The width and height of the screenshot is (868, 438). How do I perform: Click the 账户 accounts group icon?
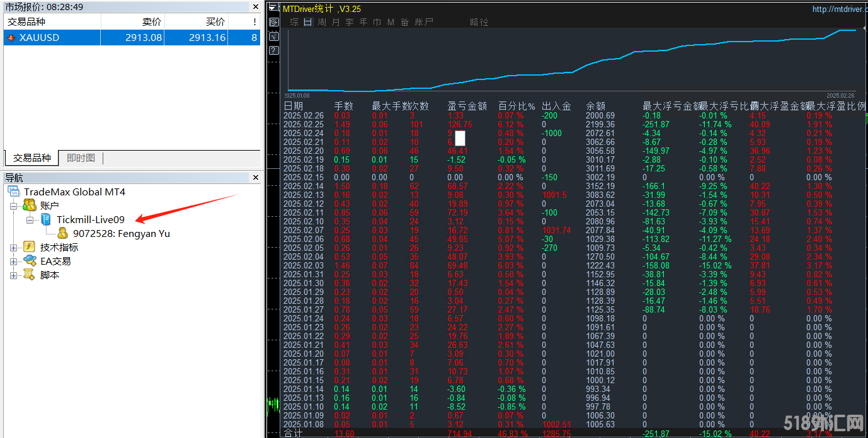(x=29, y=205)
